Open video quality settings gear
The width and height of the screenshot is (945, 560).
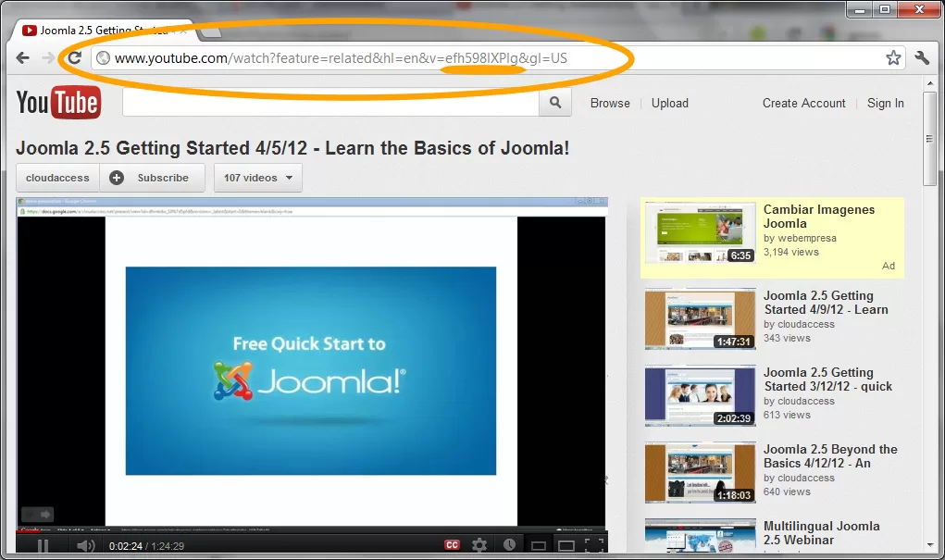[x=479, y=545]
